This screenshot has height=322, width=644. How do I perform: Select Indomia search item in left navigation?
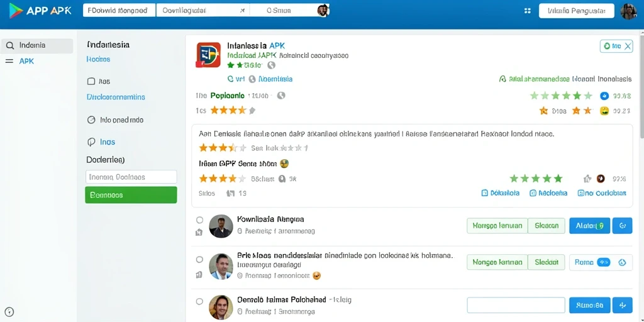(x=37, y=45)
